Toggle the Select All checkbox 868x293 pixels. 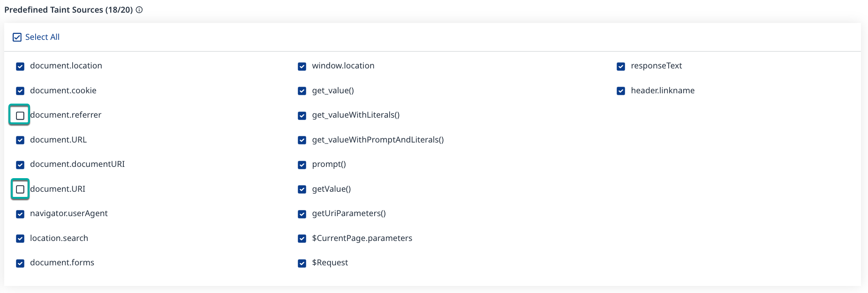17,38
